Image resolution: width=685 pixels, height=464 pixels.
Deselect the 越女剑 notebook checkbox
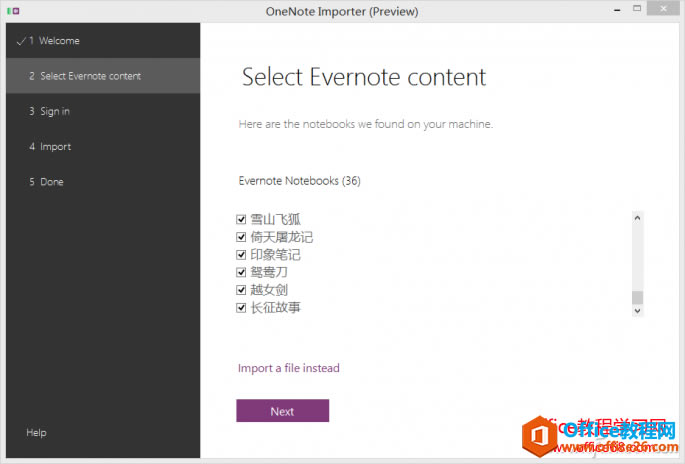click(241, 290)
